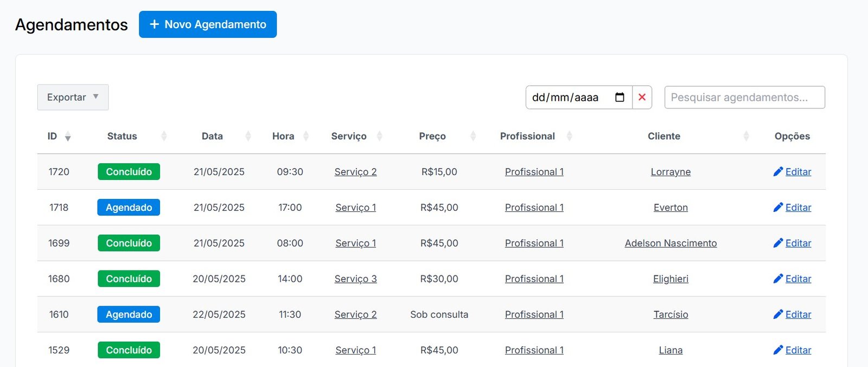
Task: Open the Exportar dropdown
Action: pos(73,98)
